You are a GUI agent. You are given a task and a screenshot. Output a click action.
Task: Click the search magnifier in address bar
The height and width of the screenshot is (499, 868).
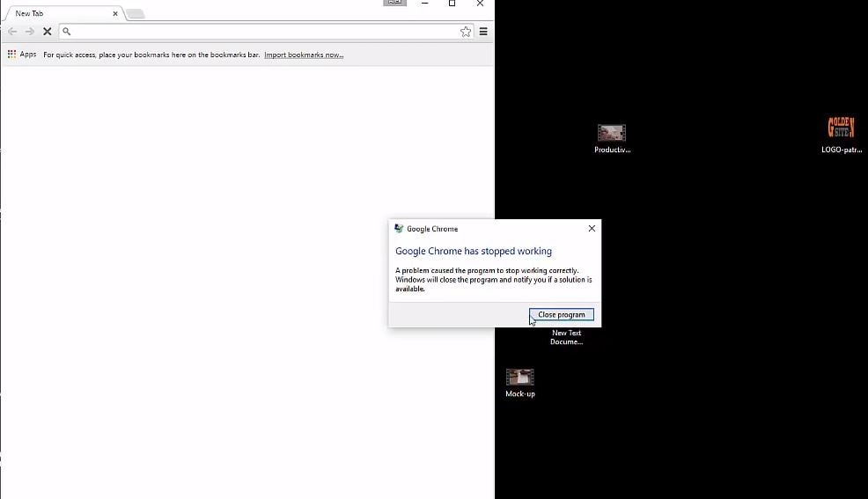pyautogui.click(x=66, y=32)
